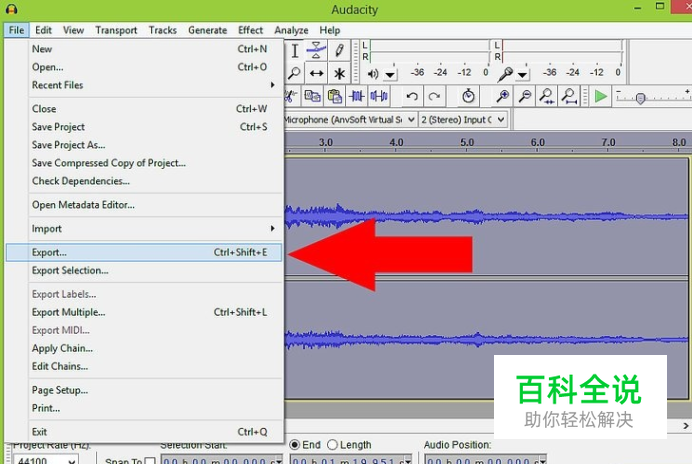Viewport: 692px width, 464px height.
Task: Open the input meter dropdown arrow
Action: click(x=522, y=75)
